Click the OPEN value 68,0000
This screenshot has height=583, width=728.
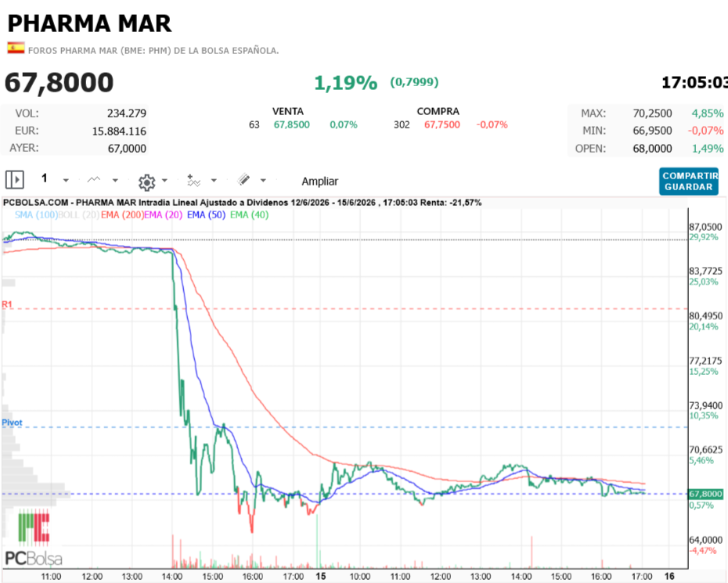click(x=652, y=149)
